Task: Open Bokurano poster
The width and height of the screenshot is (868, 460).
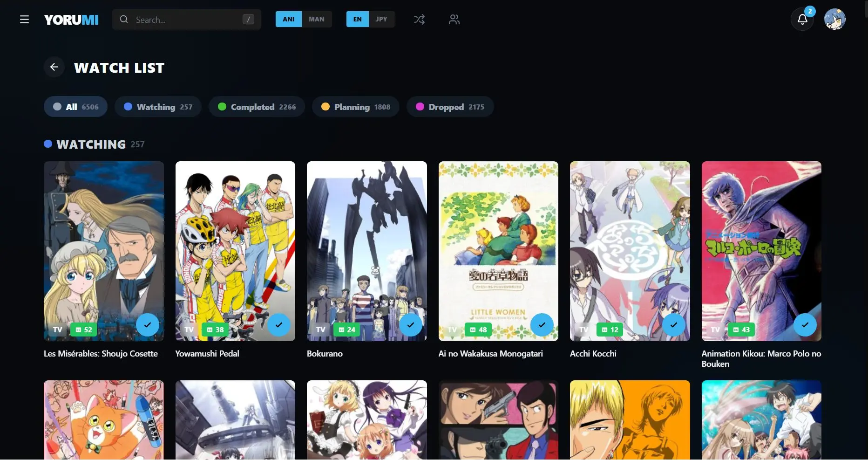Action: tap(367, 251)
